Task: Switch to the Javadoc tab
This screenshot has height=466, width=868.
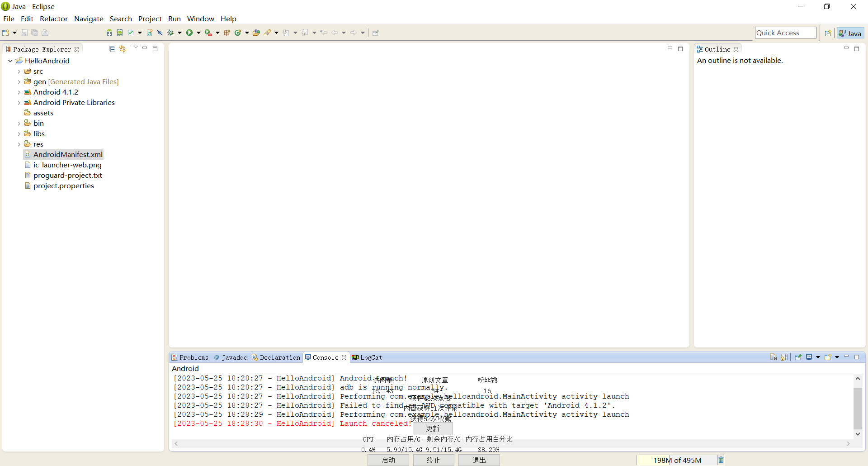Action: (231, 357)
